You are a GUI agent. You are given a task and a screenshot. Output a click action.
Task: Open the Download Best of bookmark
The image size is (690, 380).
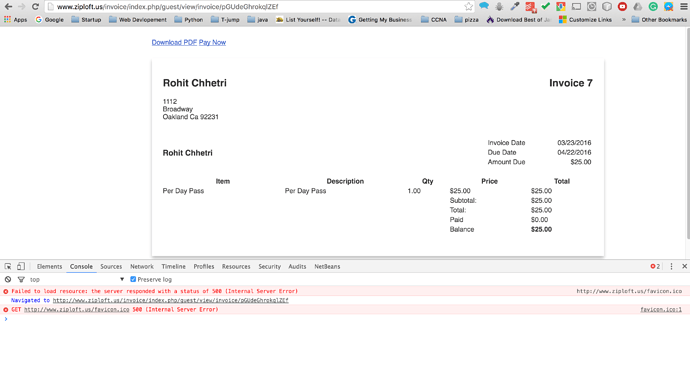(x=518, y=20)
